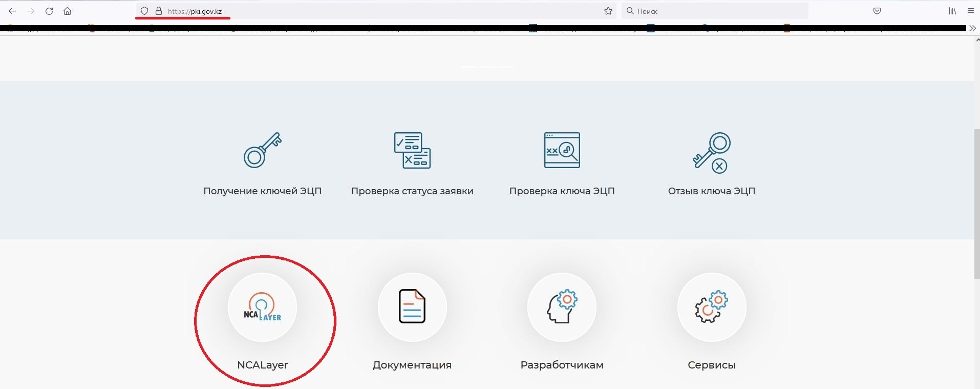Click the scrollbar up arrow
The width and height of the screenshot is (980, 389).
tap(977, 40)
